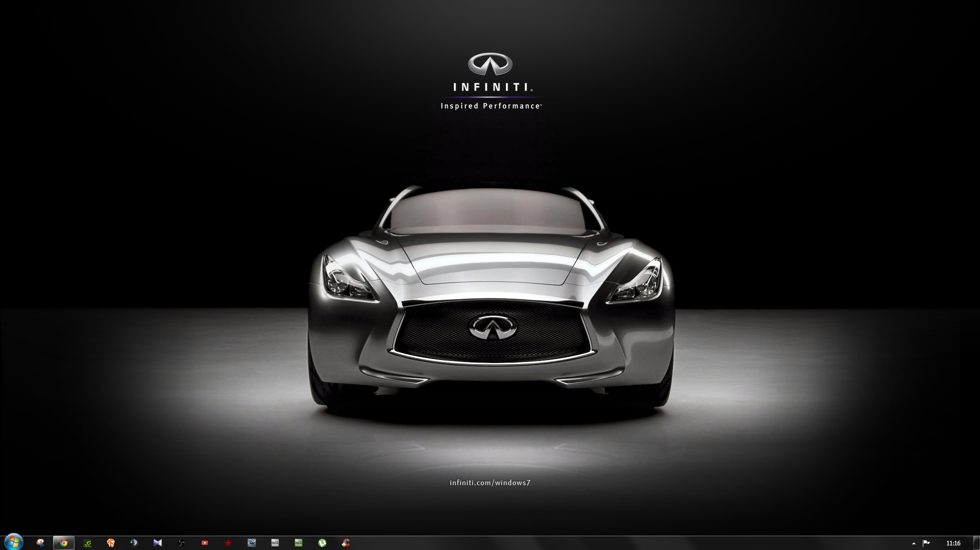Switch to Google Chrome in taskbar
980x550 pixels.
tap(64, 543)
